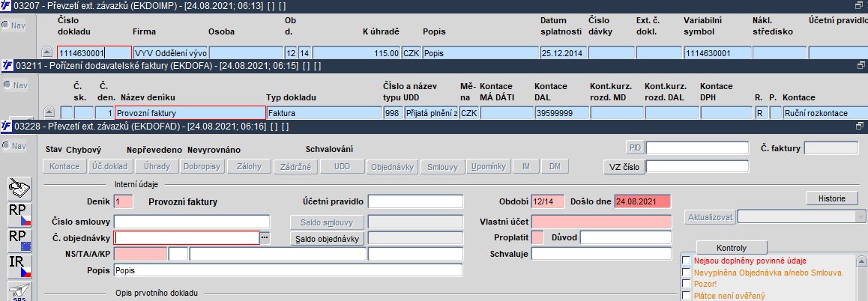This screenshot has height=301, width=868.
Task: Focus the Schvaluje input field
Action: coord(601,253)
